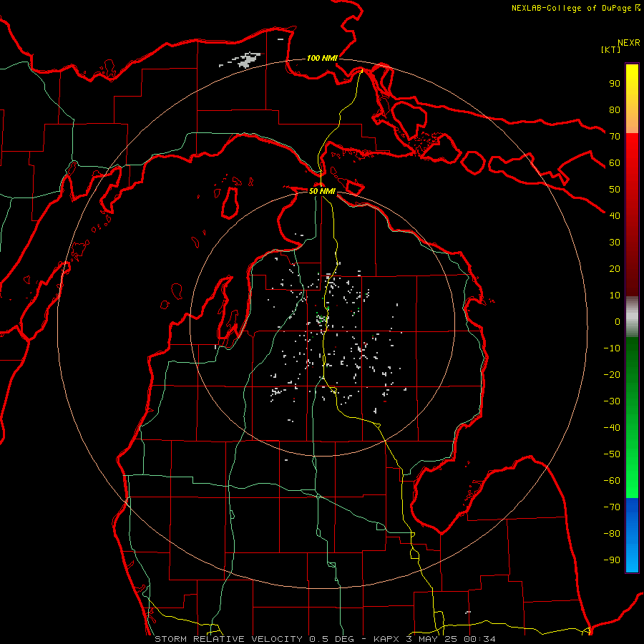The width and height of the screenshot is (644, 644).
Task: Click the 30 value on velocity scale
Action: tap(615, 243)
